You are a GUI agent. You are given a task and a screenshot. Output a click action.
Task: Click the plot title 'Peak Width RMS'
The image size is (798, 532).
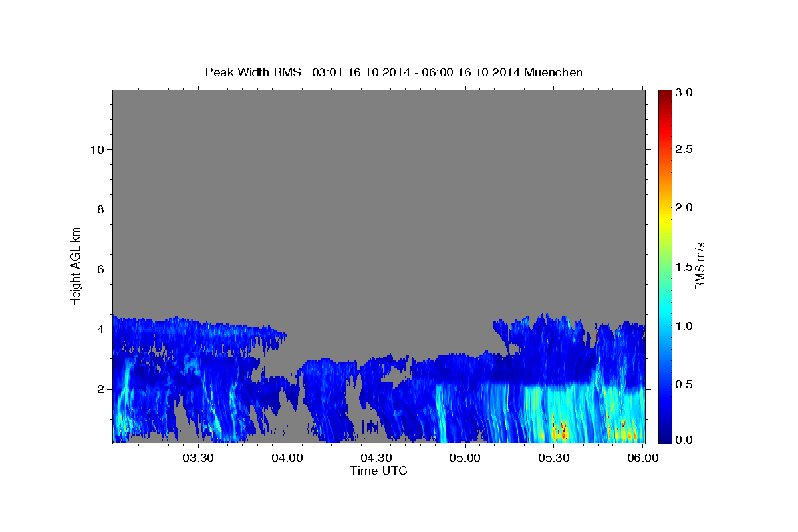coord(253,72)
